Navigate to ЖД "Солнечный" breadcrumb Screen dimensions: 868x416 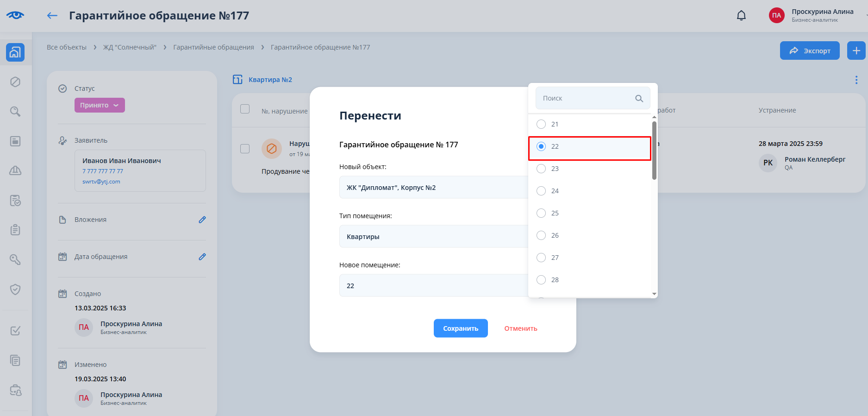click(130, 47)
